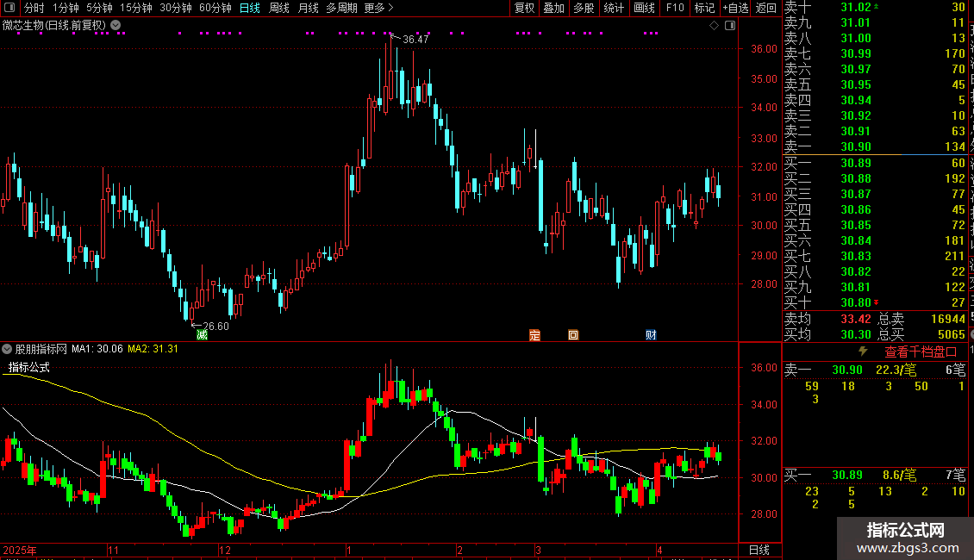Screen dimensions: 974x560
Task: Open the 日线 period selector at bottom
Action: point(759,550)
